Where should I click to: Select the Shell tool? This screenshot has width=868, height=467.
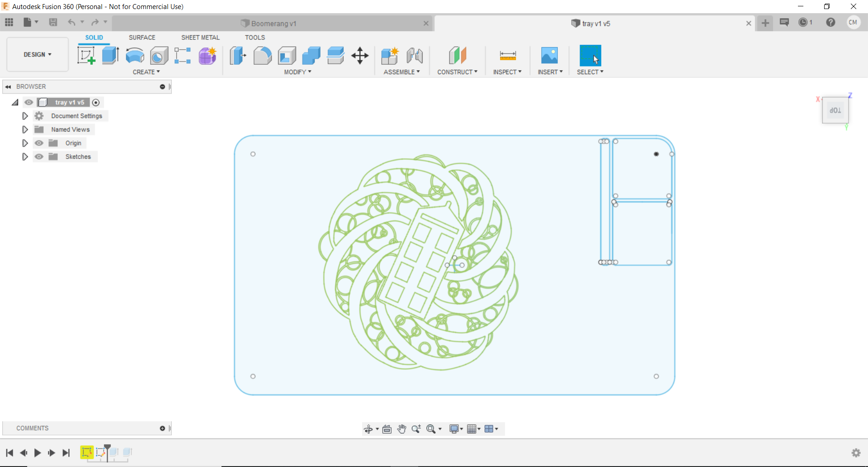click(287, 56)
